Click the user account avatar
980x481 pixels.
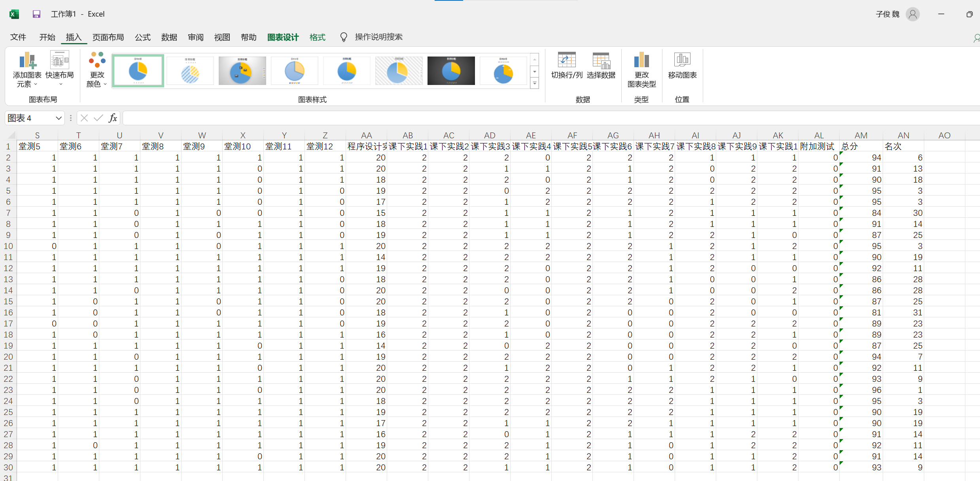[913, 14]
